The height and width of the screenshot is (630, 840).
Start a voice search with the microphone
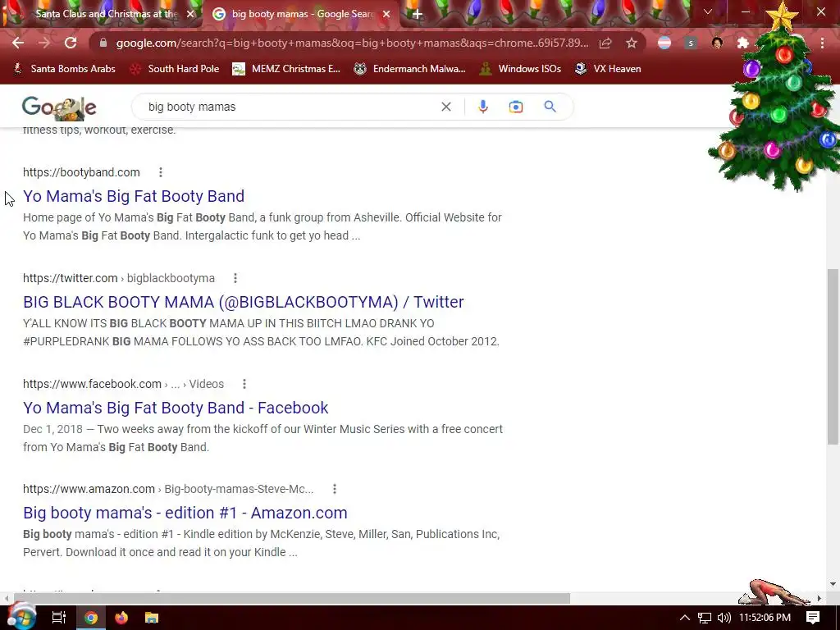482,107
